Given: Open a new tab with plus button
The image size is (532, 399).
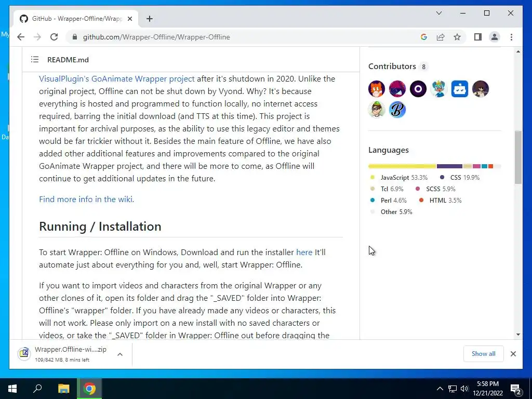Looking at the screenshot, I should click(150, 19).
